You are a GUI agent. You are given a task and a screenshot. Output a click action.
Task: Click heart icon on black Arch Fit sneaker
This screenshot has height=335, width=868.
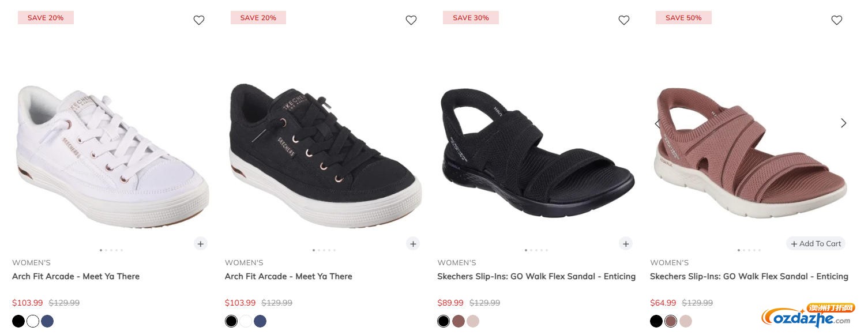point(411,20)
